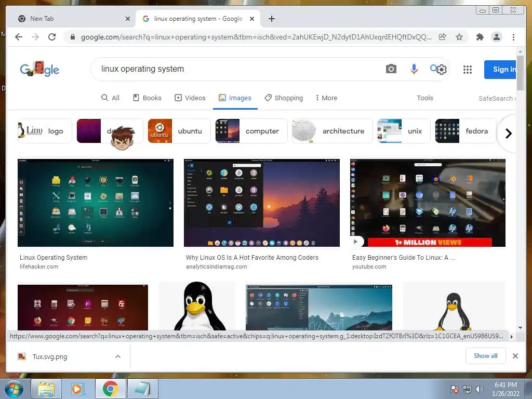Screen dimensions: 532x399
Task: Open the red Ubuntu desktop thumbnail
Action: pos(83,308)
